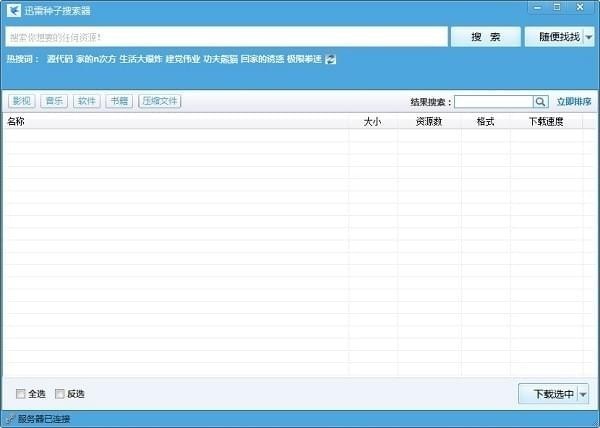Viewport: 600px width, 428px height.
Task: Open the 随便找找 dropdown arrow
Action: 589,37
